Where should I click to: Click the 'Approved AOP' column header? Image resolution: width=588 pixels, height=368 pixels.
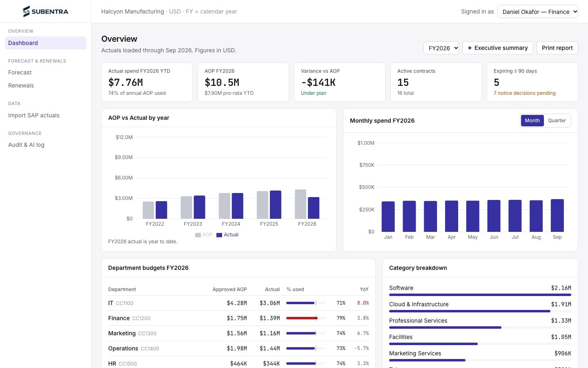229,289
